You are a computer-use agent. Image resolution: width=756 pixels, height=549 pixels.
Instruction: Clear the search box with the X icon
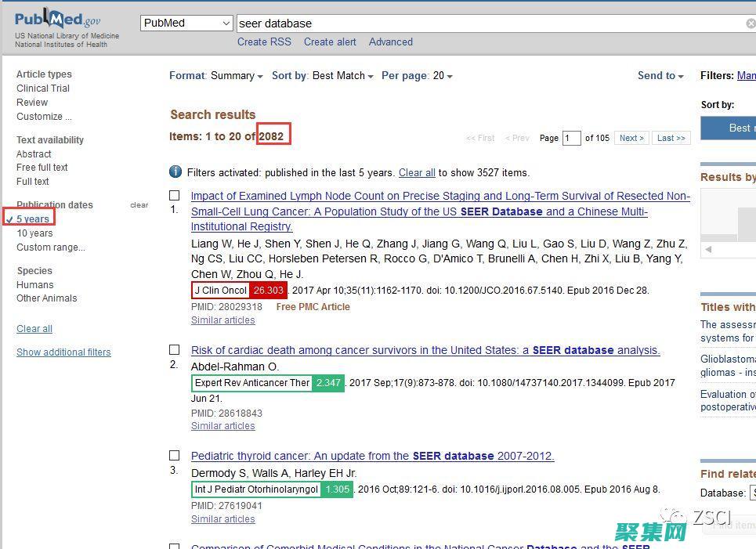click(x=750, y=23)
